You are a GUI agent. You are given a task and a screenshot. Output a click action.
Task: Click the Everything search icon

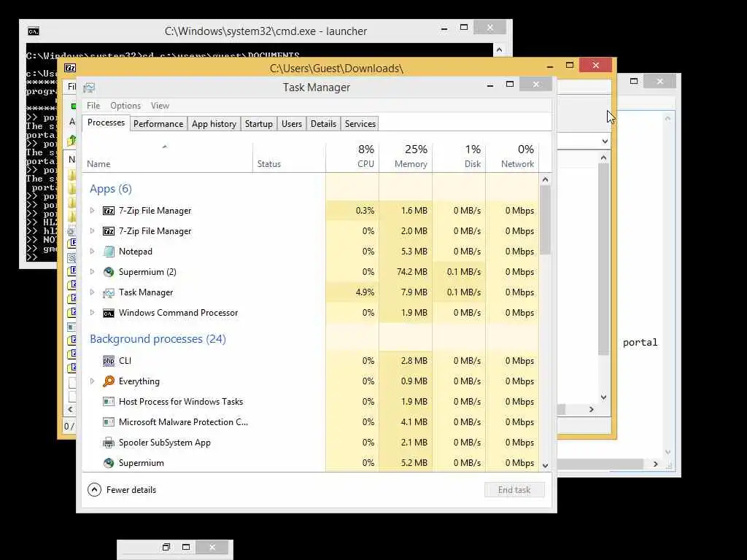(x=109, y=381)
